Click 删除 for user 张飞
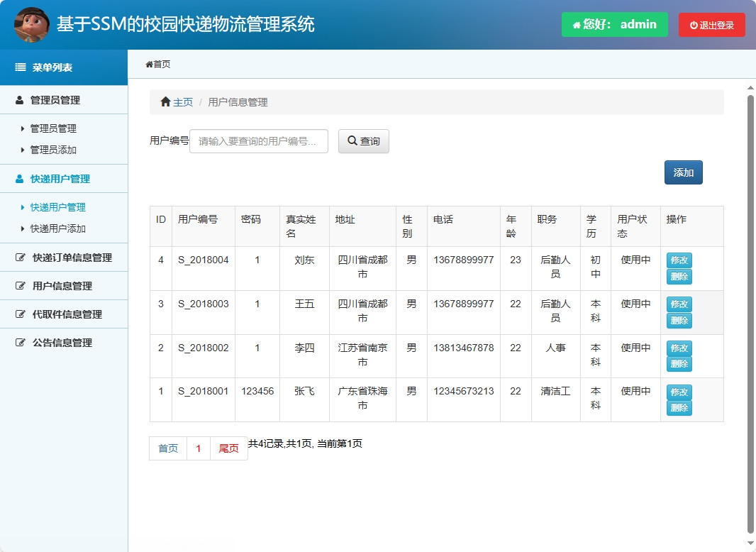756x552 pixels. 679,408
